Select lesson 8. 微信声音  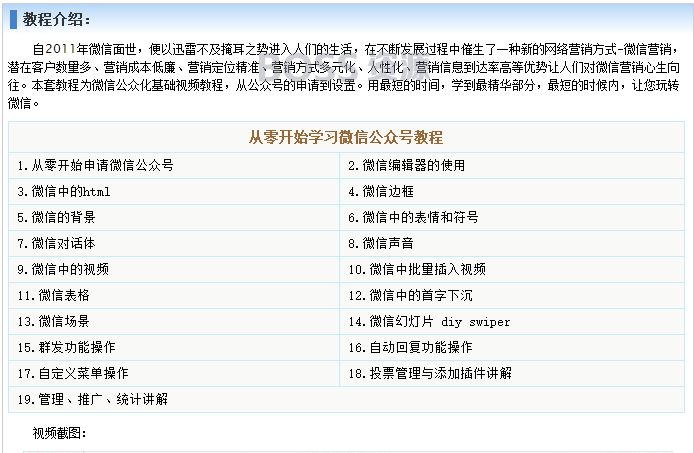[381, 244]
